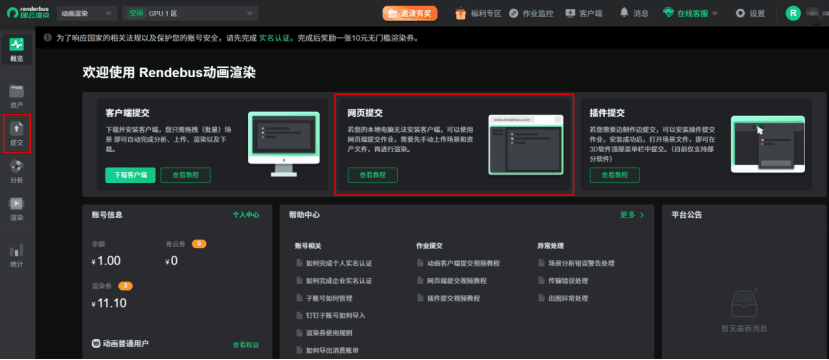Click the 动画普通用户 membership icon
Screen dimensions: 829x360
pyautogui.click(x=96, y=344)
